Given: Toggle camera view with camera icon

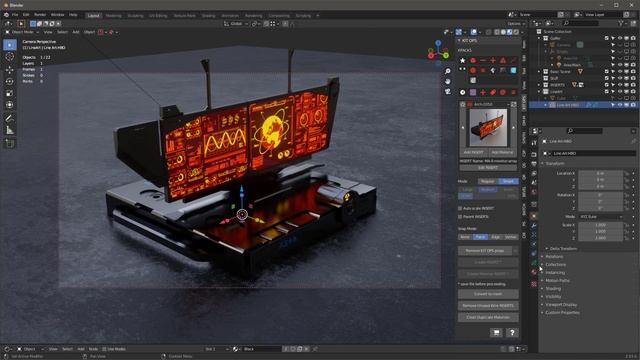Looking at the screenshot, I should 448,91.
